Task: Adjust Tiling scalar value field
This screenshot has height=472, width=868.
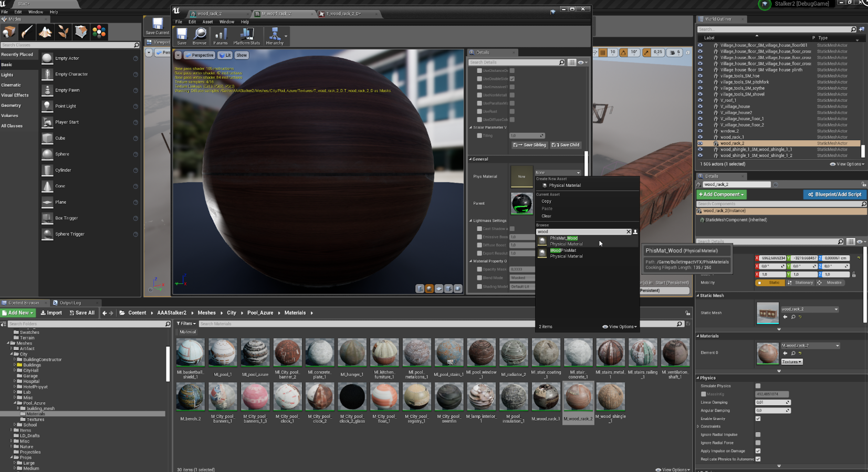Action: 527,135
